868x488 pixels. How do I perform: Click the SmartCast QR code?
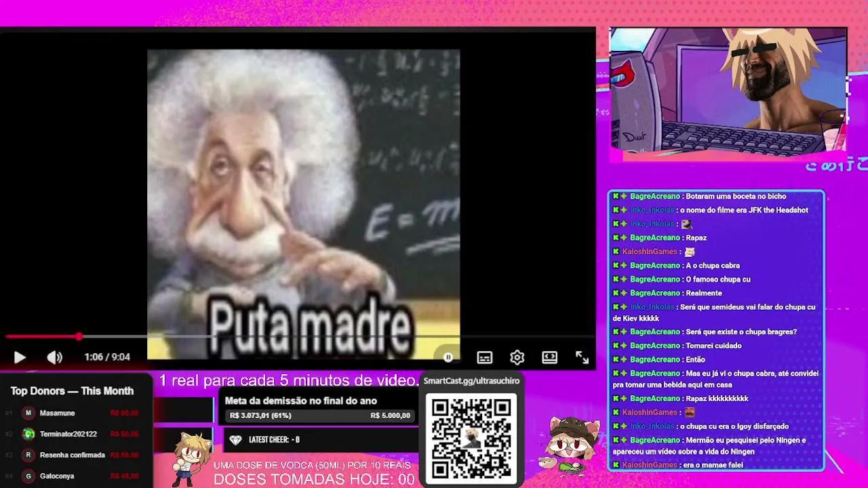(471, 437)
